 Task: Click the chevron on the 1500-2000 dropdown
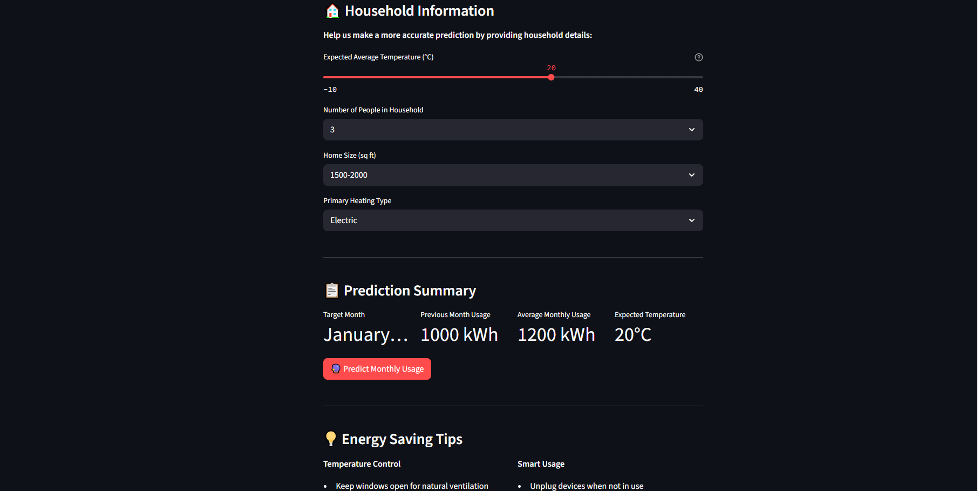(x=691, y=175)
